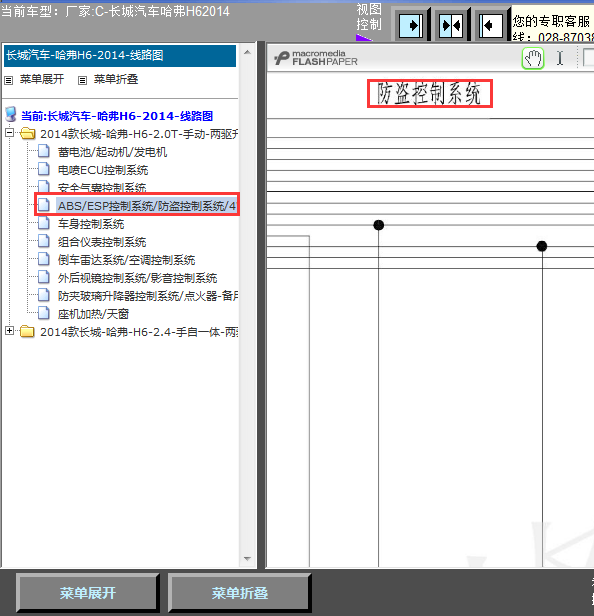Image resolution: width=594 pixels, height=616 pixels.
Task: Open 安全气囊控制系统 diagram
Action: tap(102, 188)
